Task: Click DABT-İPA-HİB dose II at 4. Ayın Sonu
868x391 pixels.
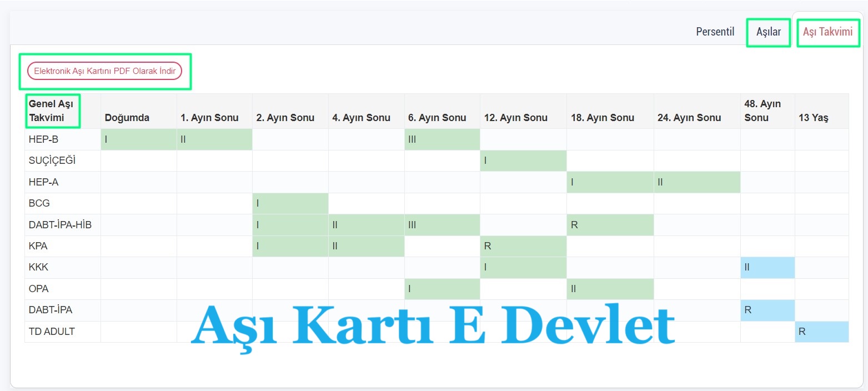Action: [x=367, y=224]
